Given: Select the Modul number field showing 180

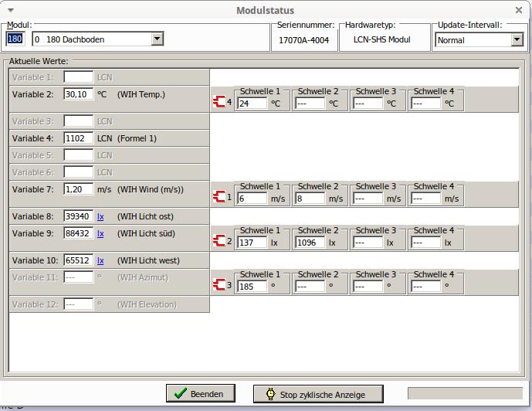Looking at the screenshot, I should [x=16, y=39].
